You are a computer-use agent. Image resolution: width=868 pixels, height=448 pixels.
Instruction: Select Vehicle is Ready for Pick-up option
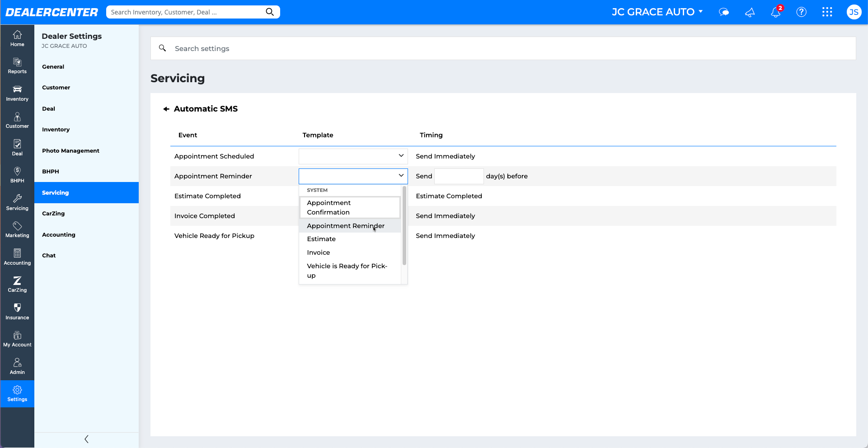point(350,271)
